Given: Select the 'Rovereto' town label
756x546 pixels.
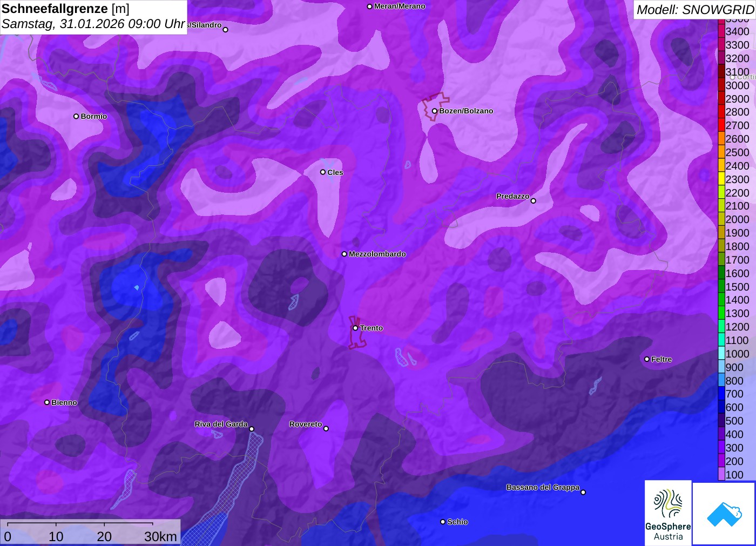Looking at the screenshot, I should point(306,424).
